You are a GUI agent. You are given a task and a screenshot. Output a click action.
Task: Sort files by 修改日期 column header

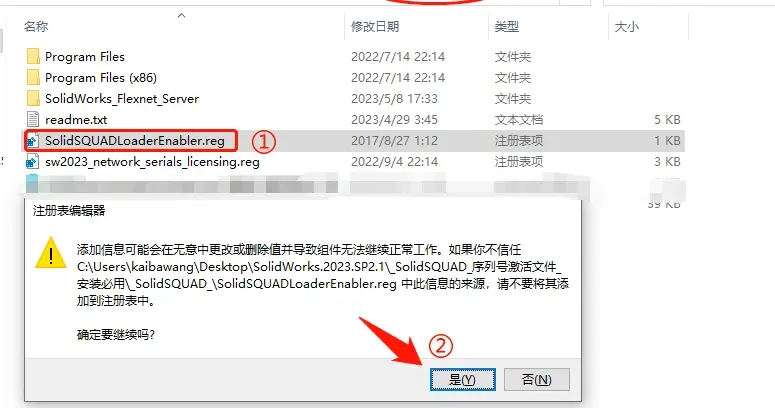pos(375,26)
